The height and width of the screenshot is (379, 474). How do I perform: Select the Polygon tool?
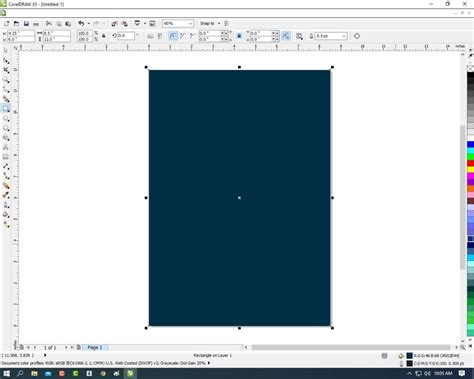pos(6,128)
